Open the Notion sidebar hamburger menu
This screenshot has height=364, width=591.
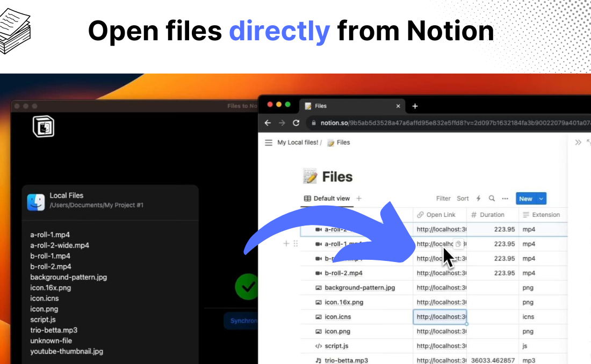click(268, 143)
